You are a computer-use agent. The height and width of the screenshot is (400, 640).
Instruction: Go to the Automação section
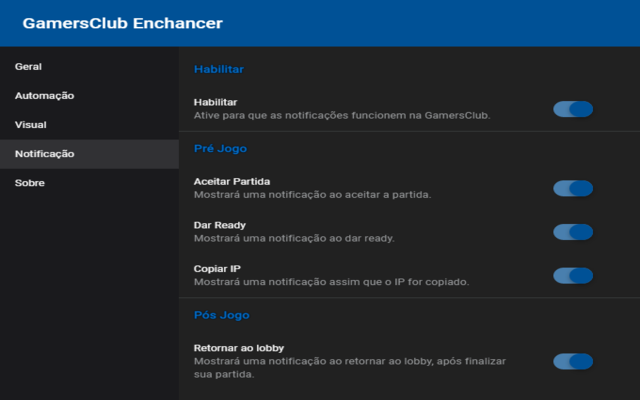point(89,96)
